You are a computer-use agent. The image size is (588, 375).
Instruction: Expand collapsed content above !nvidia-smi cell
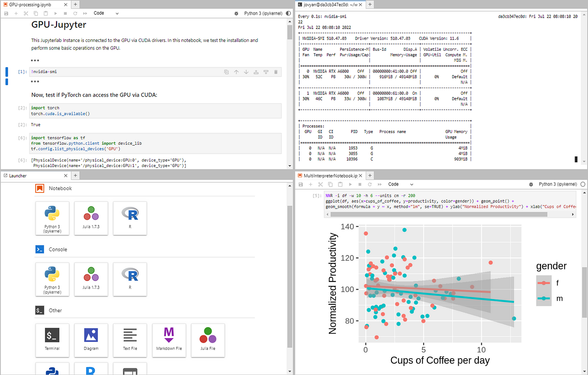[x=35, y=60]
